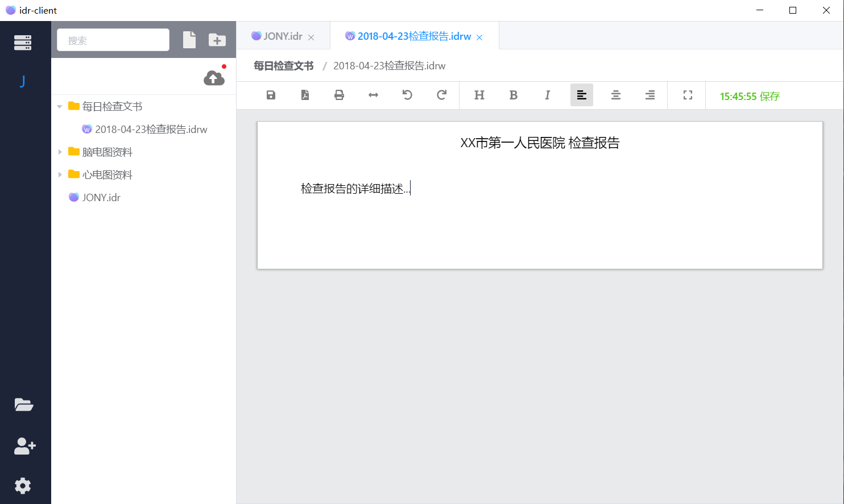Create a new file with the file icon

pyautogui.click(x=189, y=40)
